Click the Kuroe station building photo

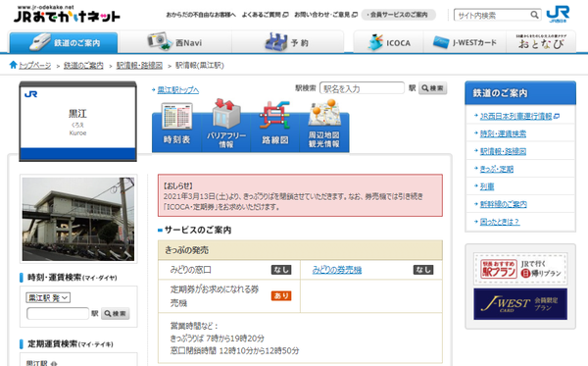coord(78,219)
